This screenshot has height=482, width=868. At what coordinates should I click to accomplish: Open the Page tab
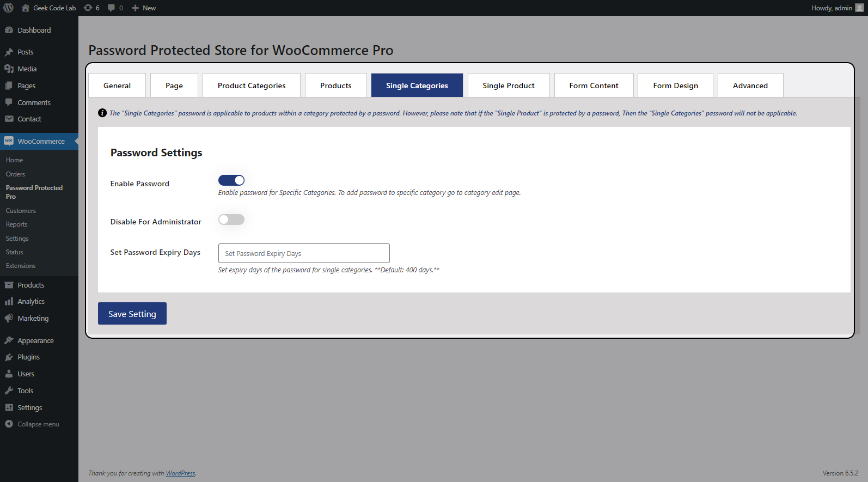[x=174, y=86]
